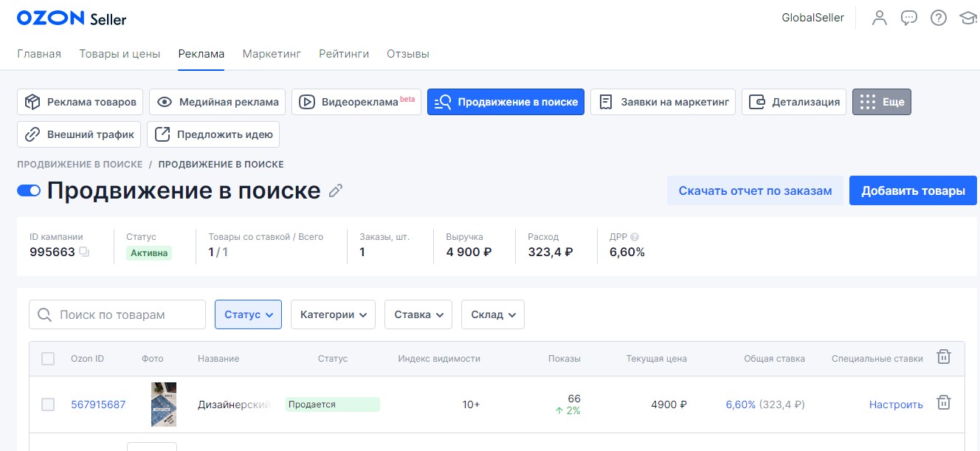The height and width of the screenshot is (451, 980).
Task: Go to the Маркетинг tab
Action: [272, 54]
